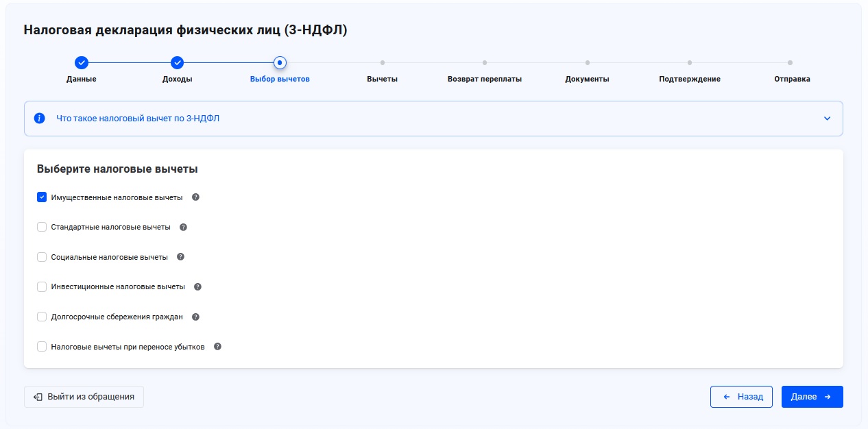
Task: Click completed checkmark icon of Данные step
Action: (81, 63)
